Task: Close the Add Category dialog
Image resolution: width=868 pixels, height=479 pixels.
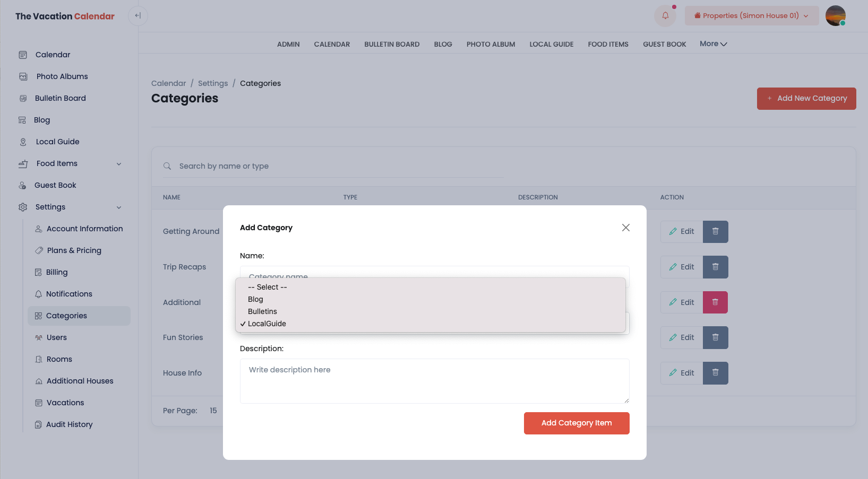Action: click(625, 228)
